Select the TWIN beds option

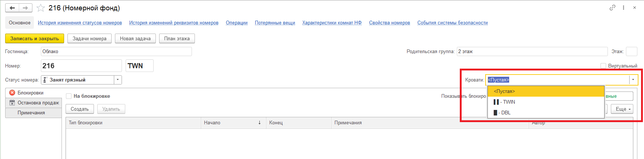point(546,102)
